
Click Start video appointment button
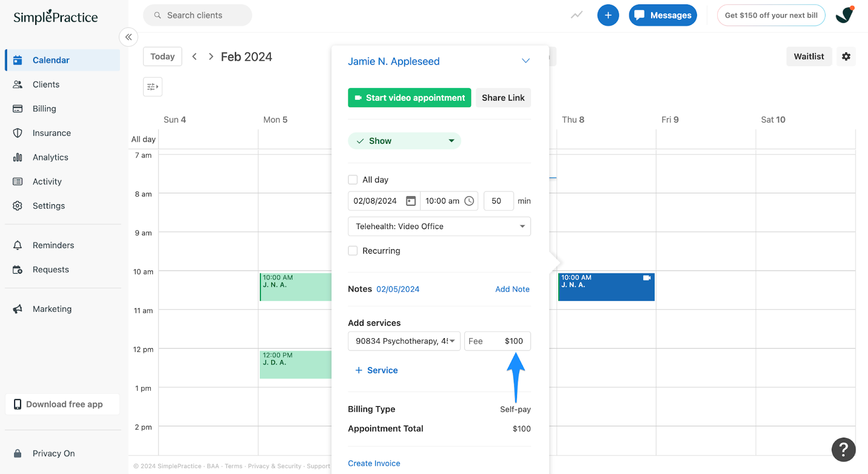409,98
